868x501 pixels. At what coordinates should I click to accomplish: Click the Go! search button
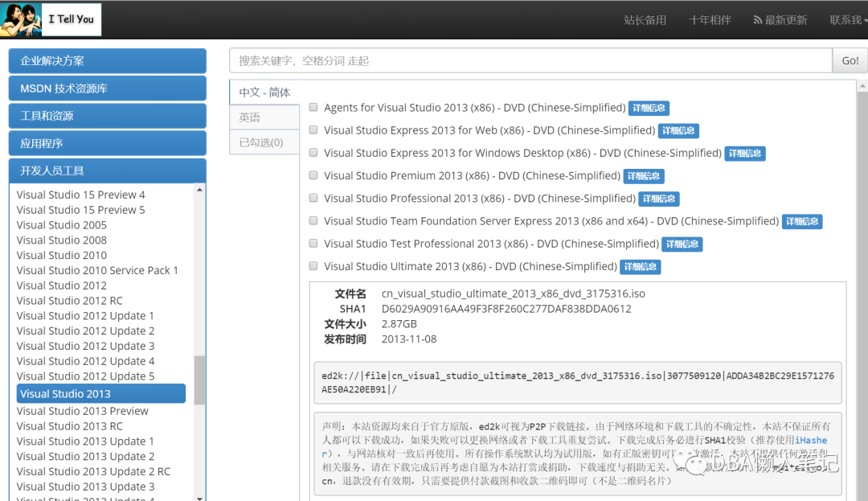(850, 61)
